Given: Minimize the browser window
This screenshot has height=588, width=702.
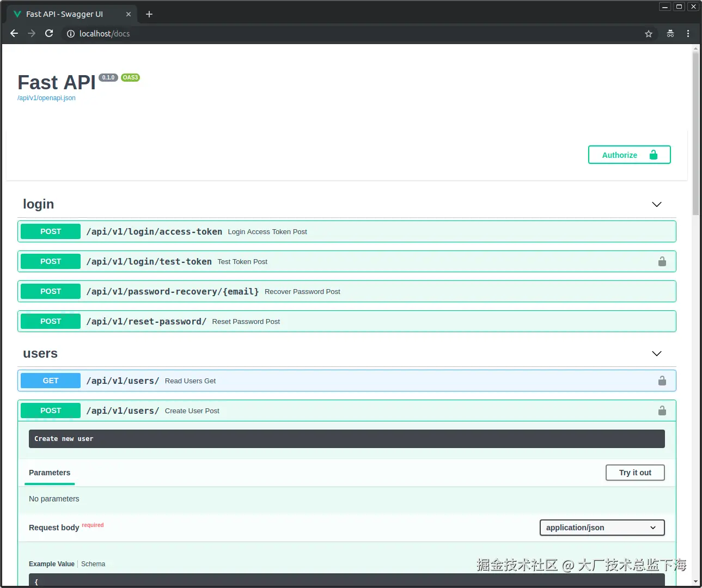Looking at the screenshot, I should (x=665, y=7).
